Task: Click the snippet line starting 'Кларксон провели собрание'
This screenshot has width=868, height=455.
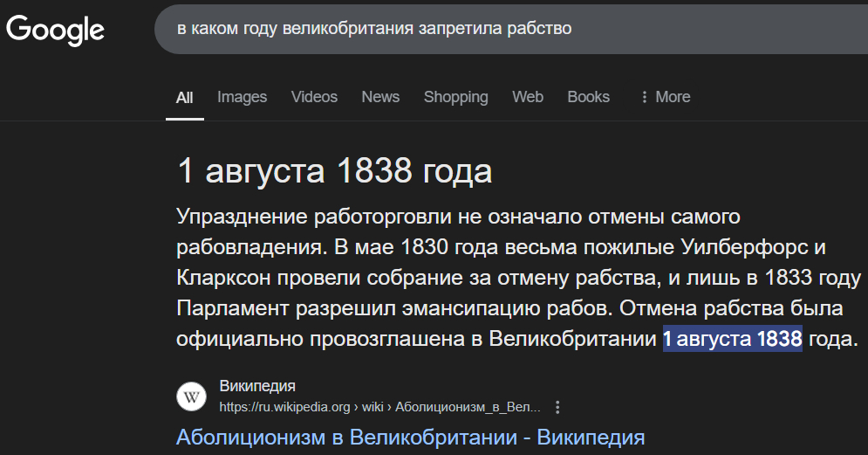Action: point(518,278)
